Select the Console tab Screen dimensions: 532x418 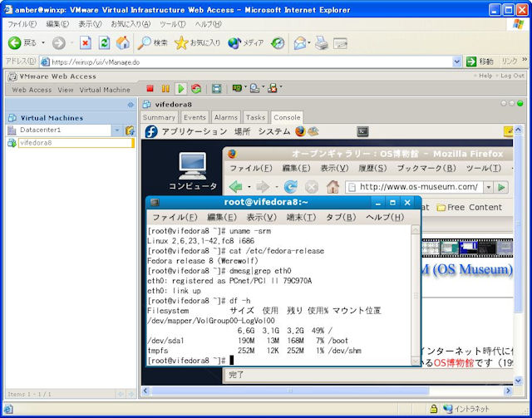coord(287,117)
